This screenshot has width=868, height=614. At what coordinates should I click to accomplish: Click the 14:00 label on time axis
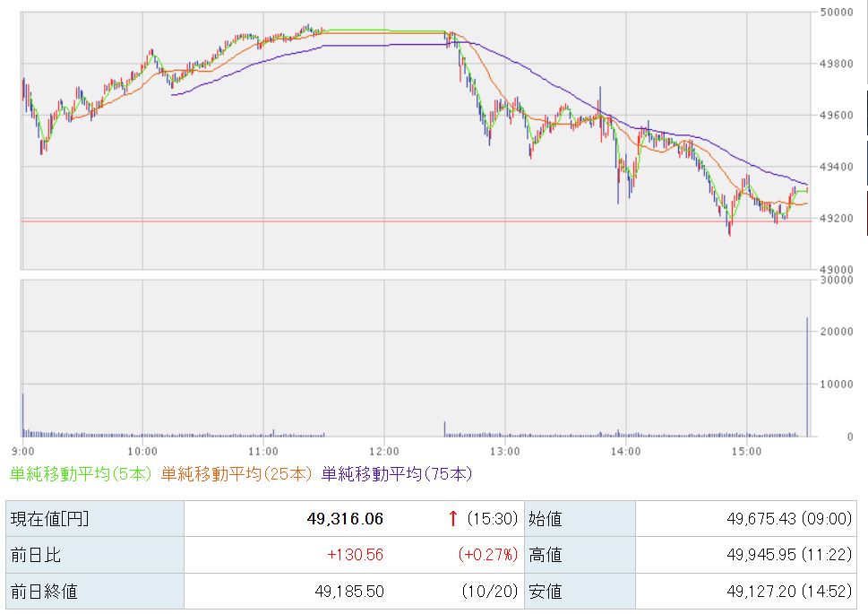pyautogui.click(x=625, y=450)
